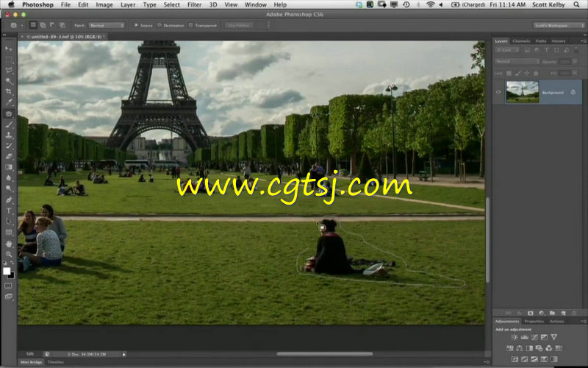588x368 pixels.
Task: Add a Brightness/Contrast adjustment
Action: (x=514, y=337)
